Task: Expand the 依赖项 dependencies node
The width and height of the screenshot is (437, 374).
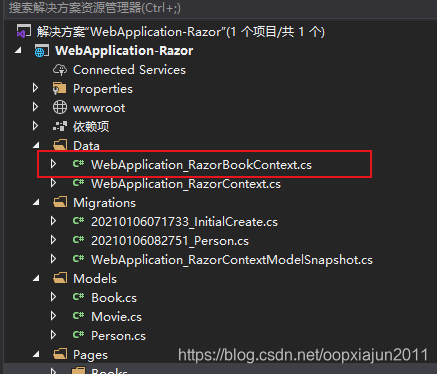Action: click(35, 126)
